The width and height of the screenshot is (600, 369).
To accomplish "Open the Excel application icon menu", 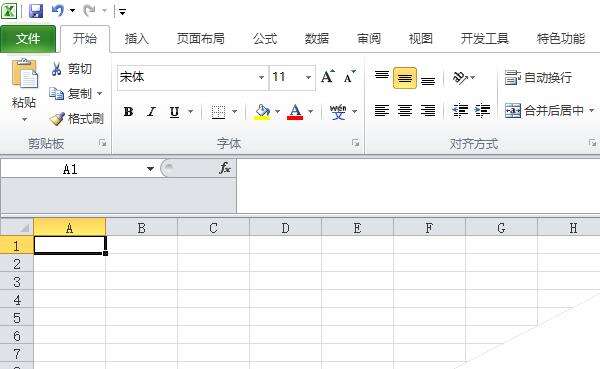I will coord(9,11).
